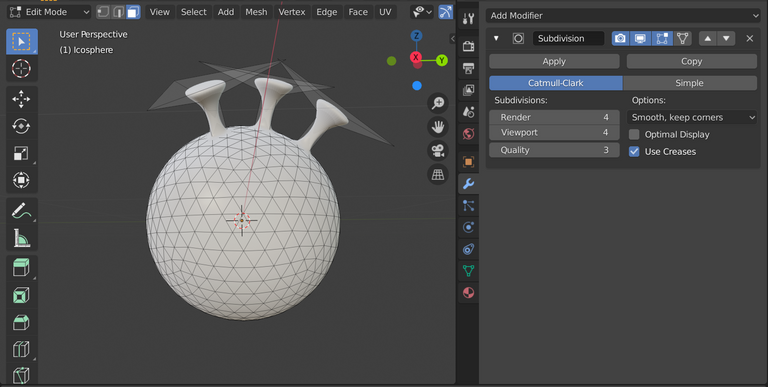Choose the Annotate pencil tool
This screenshot has height=387, width=768.
coord(21,211)
